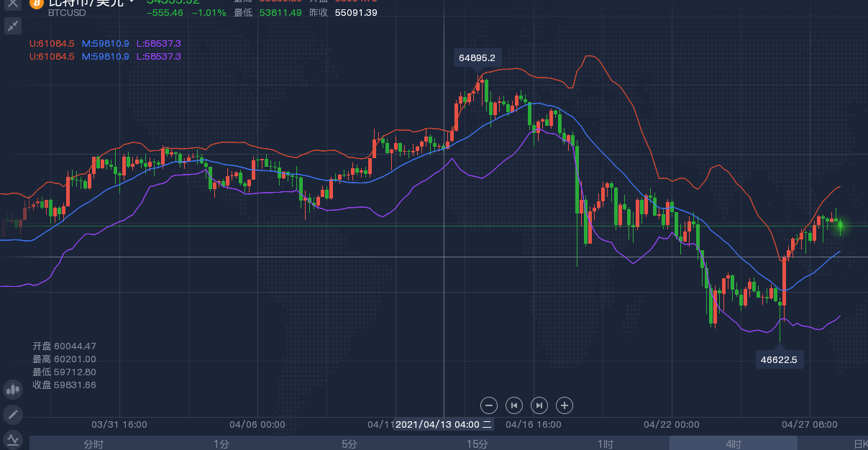
Task: Switch to the 15分 interval
Action: pos(478,444)
